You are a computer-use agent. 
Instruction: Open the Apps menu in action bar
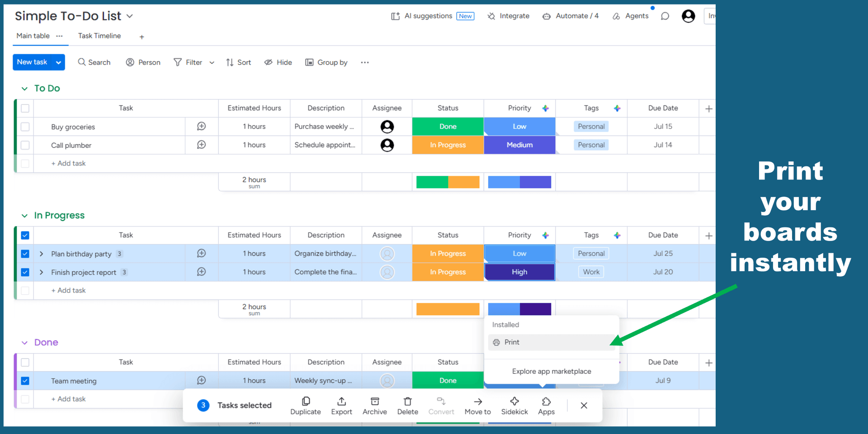coord(546,406)
